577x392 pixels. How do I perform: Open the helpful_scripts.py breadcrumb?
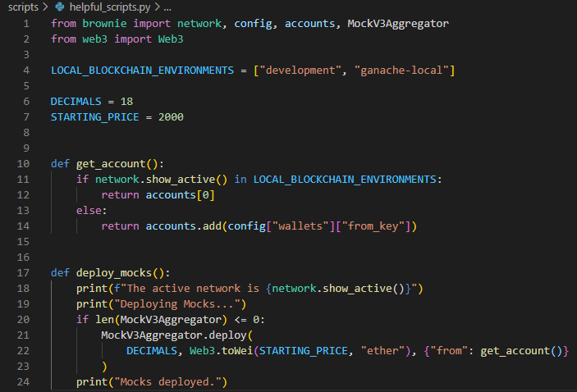tap(110, 7)
